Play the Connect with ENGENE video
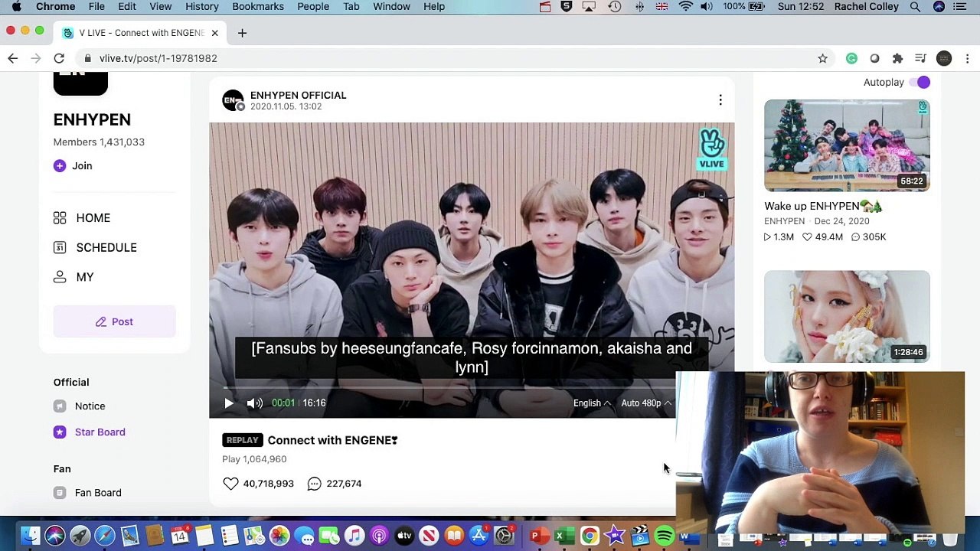Screen dimensions: 980x551 pos(229,403)
